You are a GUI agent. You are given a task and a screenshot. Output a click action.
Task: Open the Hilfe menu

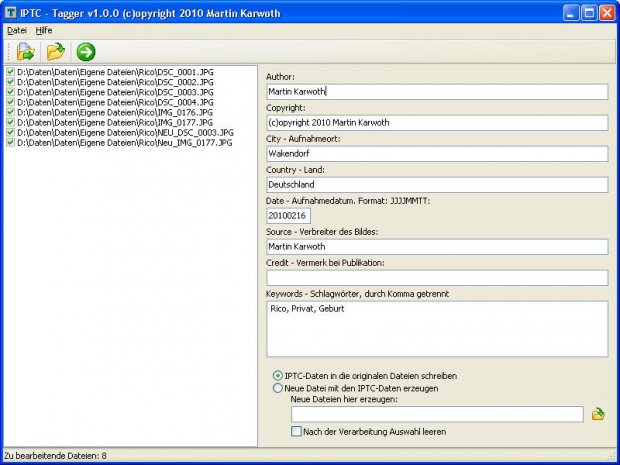(44, 30)
